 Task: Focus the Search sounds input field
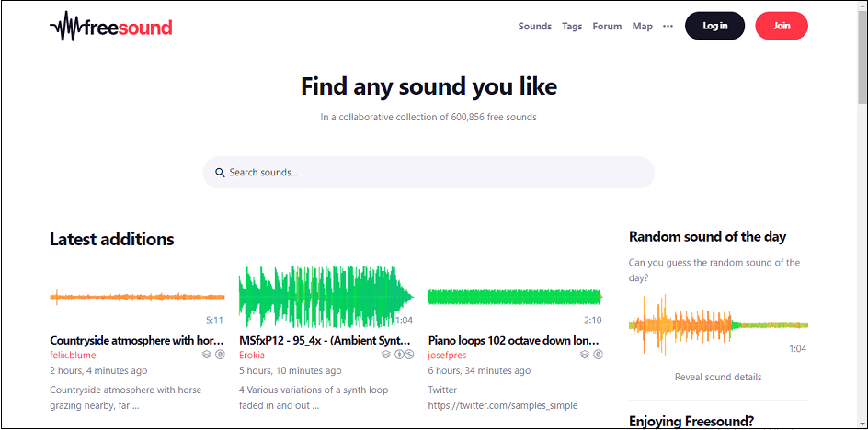click(428, 173)
